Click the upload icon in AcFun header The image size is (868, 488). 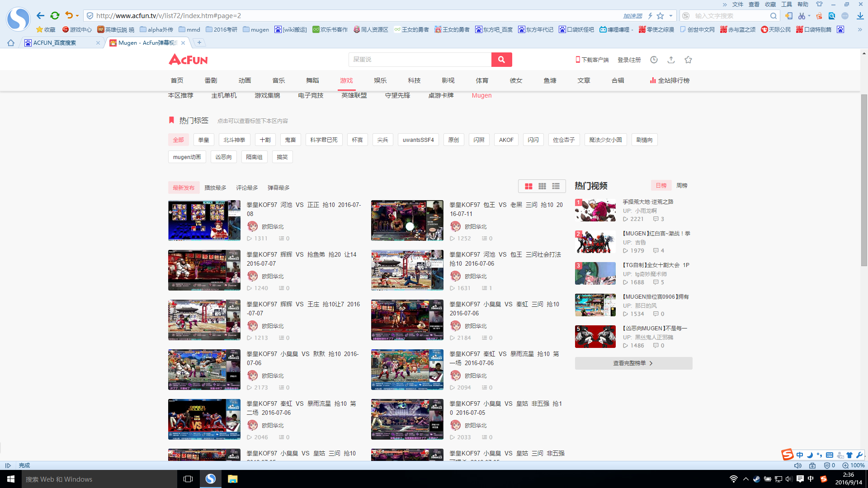[671, 60]
